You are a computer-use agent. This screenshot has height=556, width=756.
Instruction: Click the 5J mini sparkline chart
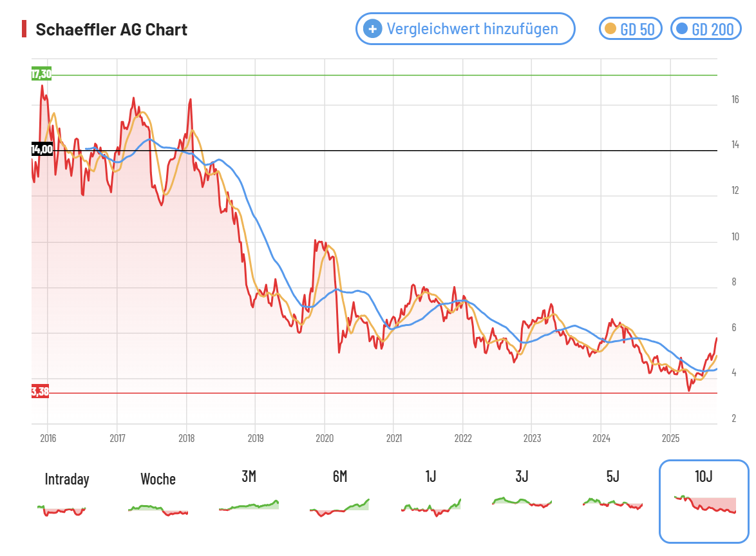[613, 503]
